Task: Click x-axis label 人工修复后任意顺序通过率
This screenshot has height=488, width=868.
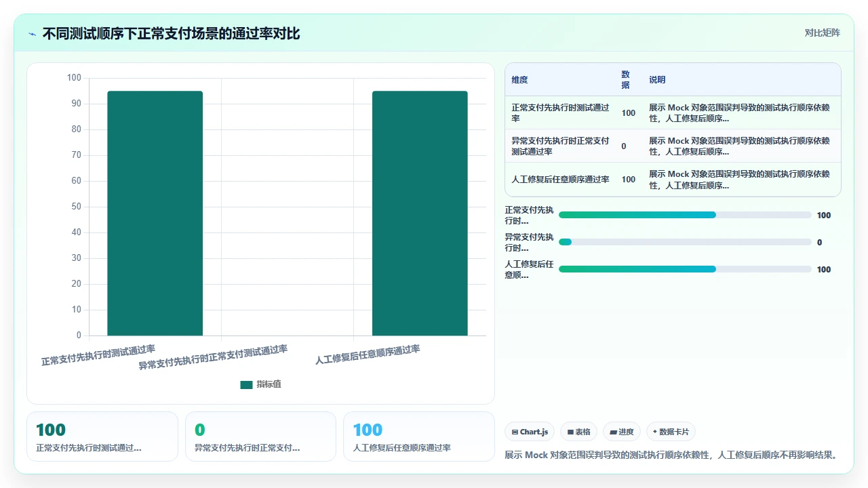Action: click(368, 354)
